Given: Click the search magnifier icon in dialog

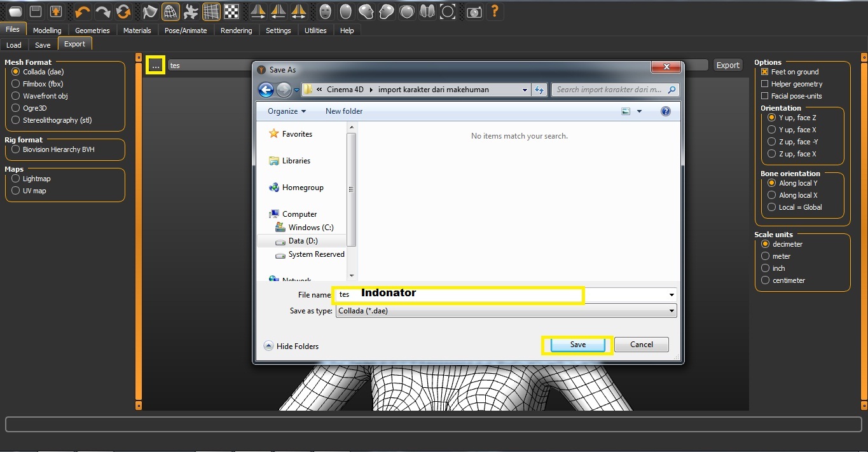Looking at the screenshot, I should [x=672, y=90].
